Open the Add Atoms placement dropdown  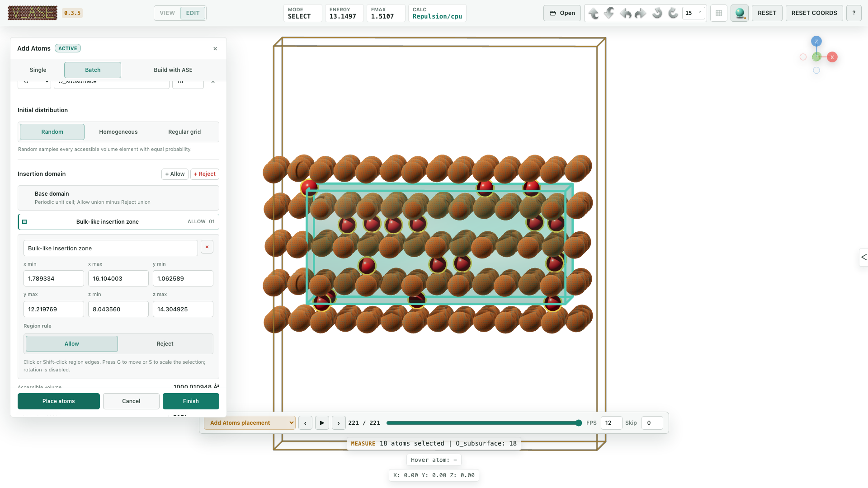coord(250,423)
